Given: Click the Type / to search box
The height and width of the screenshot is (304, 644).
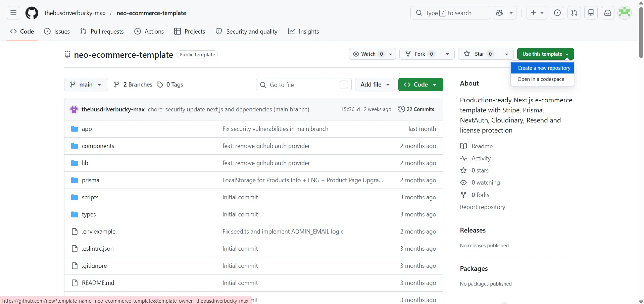Looking at the screenshot, I should [450, 13].
